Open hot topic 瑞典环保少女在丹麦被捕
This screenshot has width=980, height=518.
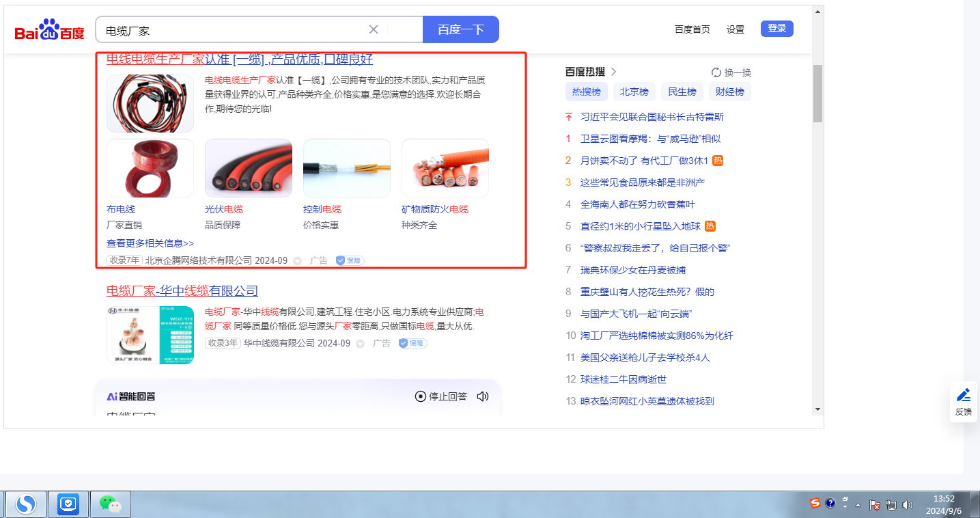coord(633,270)
